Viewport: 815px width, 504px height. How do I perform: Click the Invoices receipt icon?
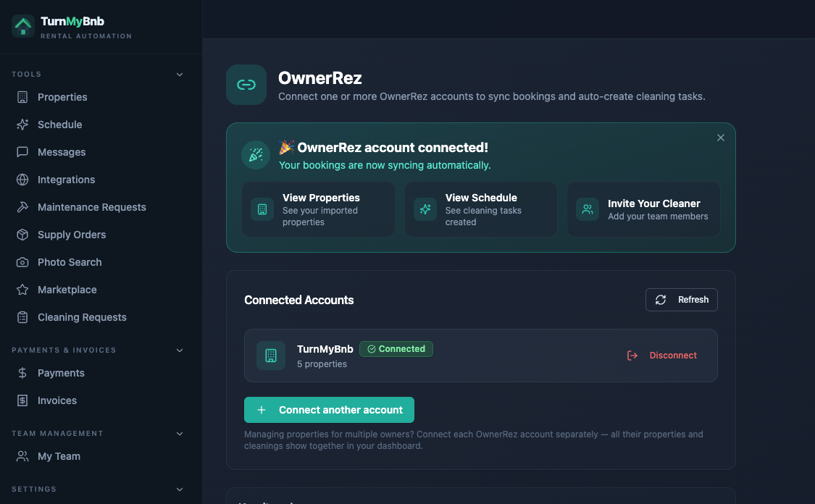coord(22,400)
